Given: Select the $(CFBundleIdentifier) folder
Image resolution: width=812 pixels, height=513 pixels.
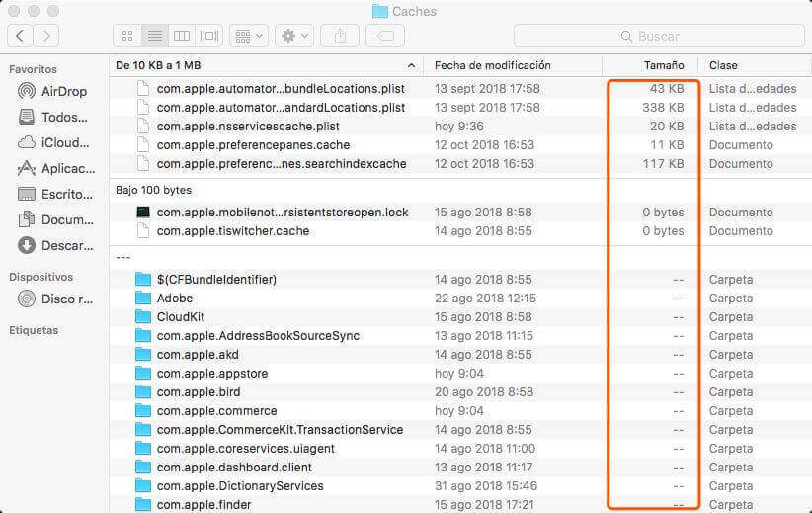Looking at the screenshot, I should pyautogui.click(x=216, y=280).
